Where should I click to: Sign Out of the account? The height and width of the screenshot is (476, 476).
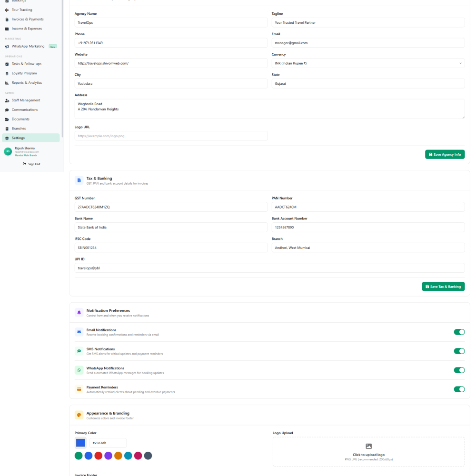[31, 164]
